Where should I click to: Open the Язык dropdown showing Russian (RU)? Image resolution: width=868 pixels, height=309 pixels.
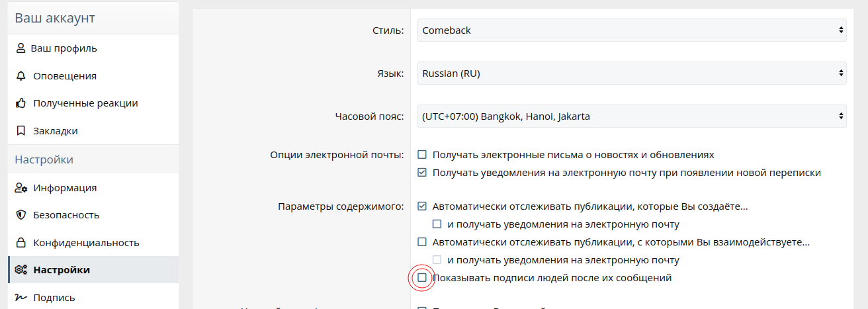click(x=632, y=73)
